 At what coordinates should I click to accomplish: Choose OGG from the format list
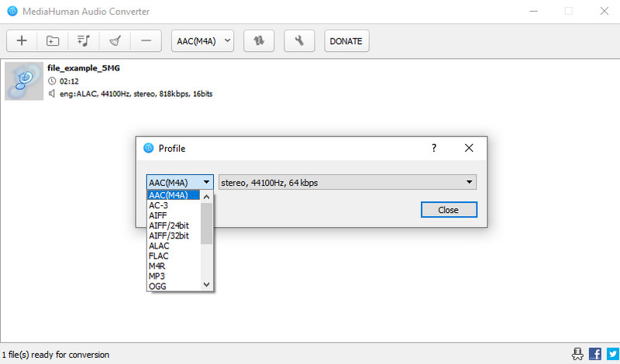tap(174, 286)
